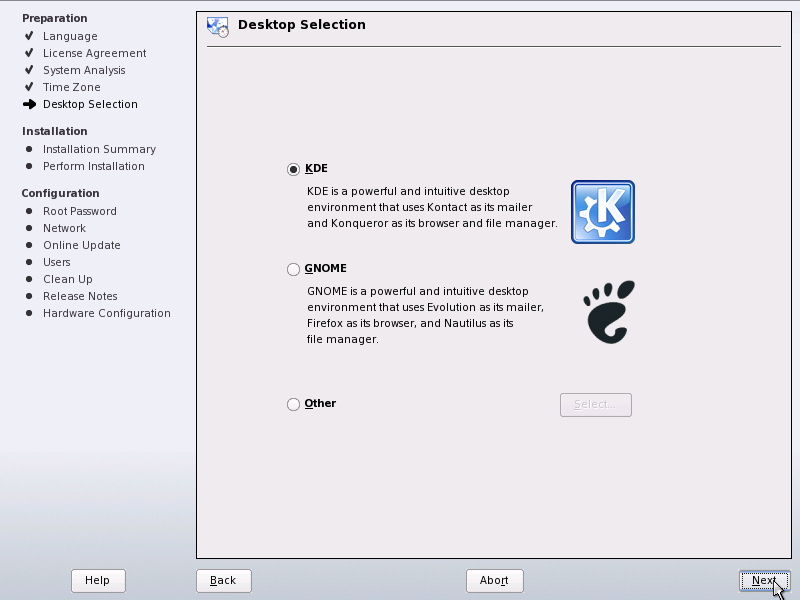The image size is (800, 600).
Task: Click the GNOME description text
Action: point(425,315)
